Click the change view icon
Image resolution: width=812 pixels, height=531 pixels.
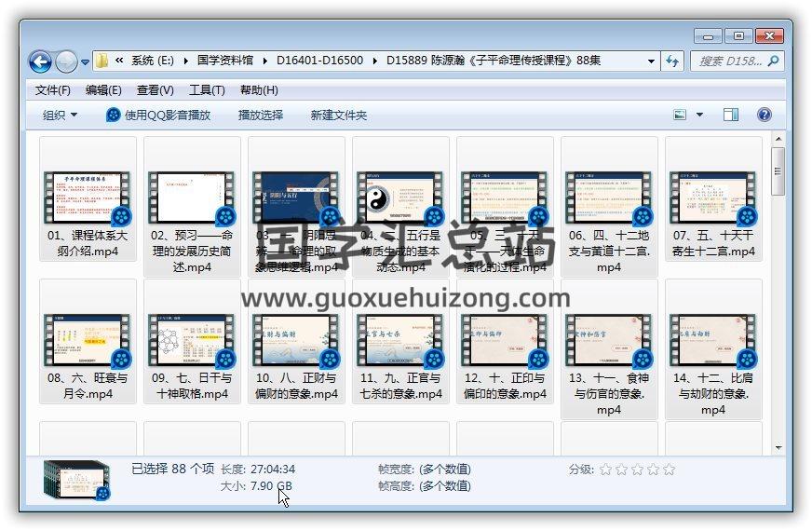click(x=680, y=115)
